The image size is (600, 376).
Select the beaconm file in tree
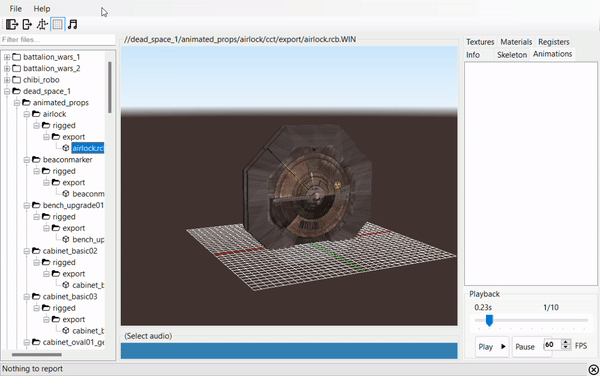88,194
